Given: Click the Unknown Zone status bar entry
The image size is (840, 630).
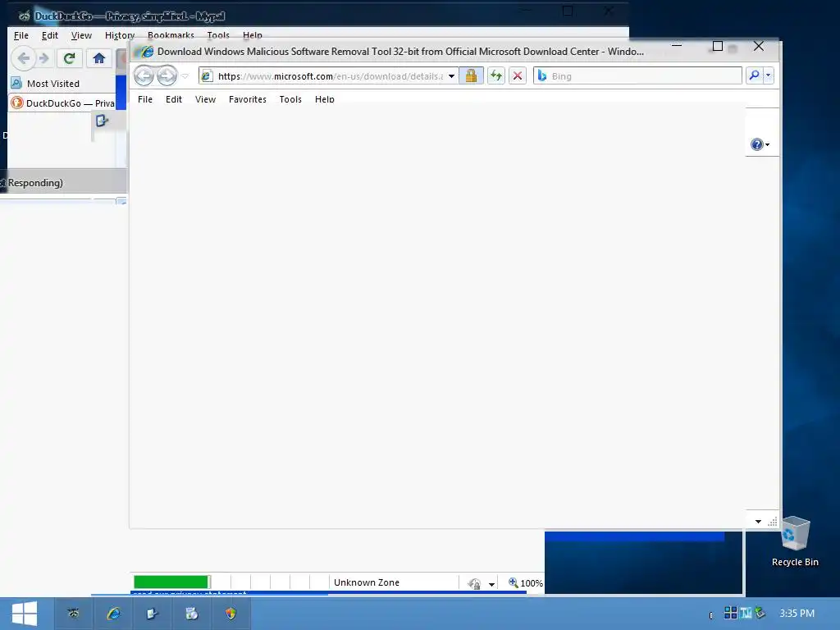Looking at the screenshot, I should 367,582.
